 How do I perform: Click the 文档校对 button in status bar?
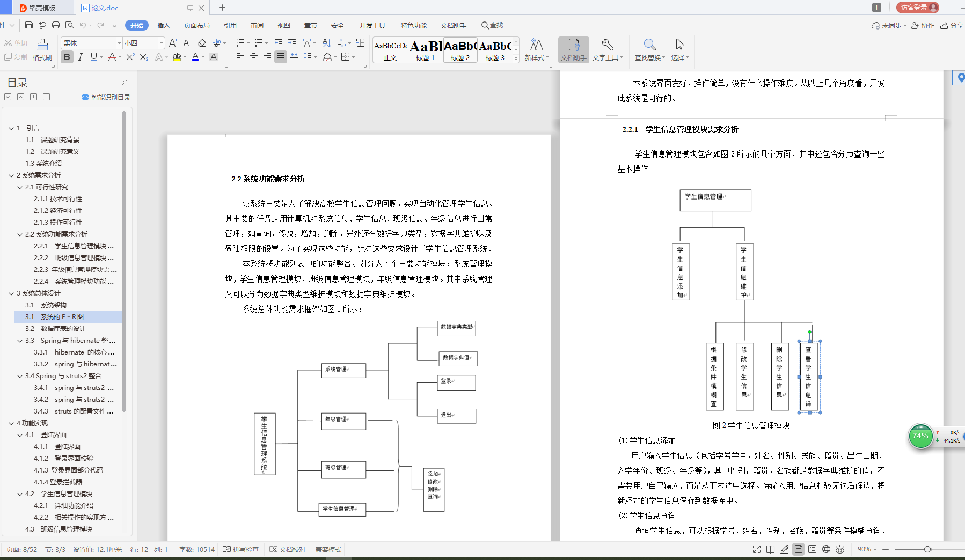pos(288,549)
